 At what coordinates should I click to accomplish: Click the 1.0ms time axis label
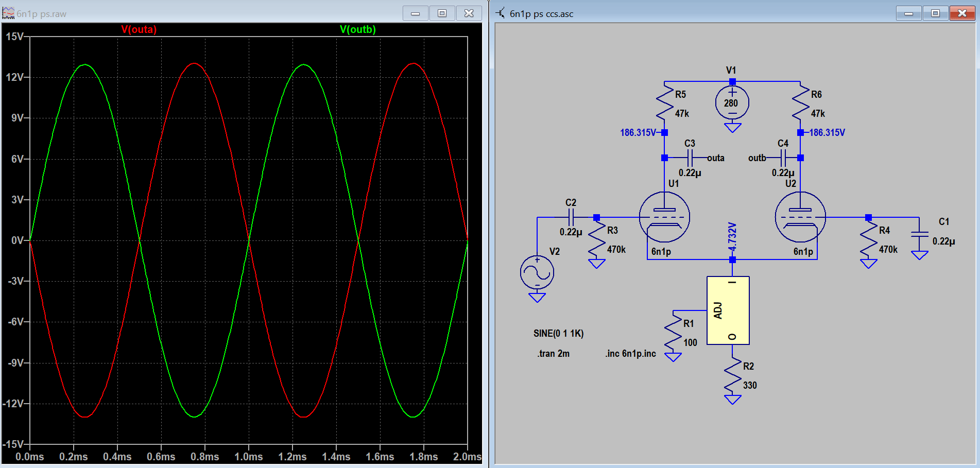[x=249, y=457]
